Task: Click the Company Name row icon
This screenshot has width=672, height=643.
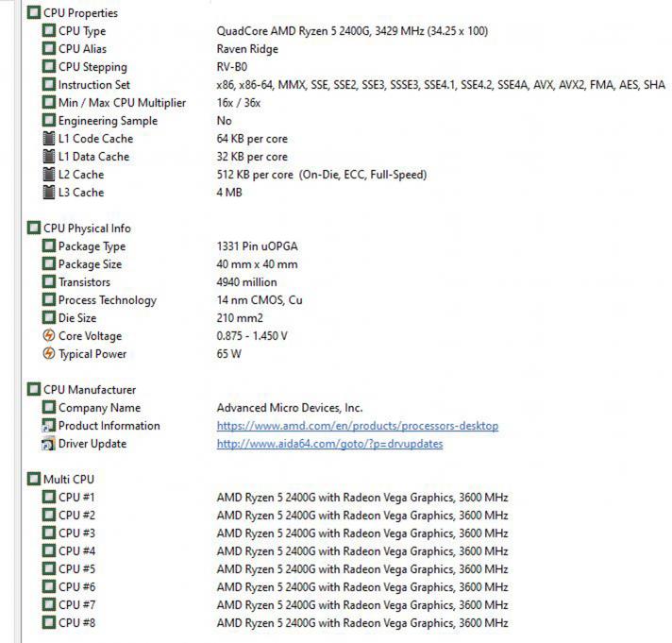Action: tap(49, 407)
